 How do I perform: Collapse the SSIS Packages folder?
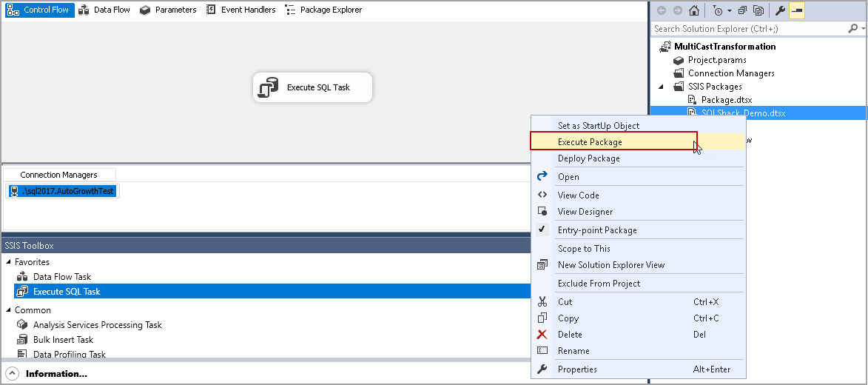[662, 87]
